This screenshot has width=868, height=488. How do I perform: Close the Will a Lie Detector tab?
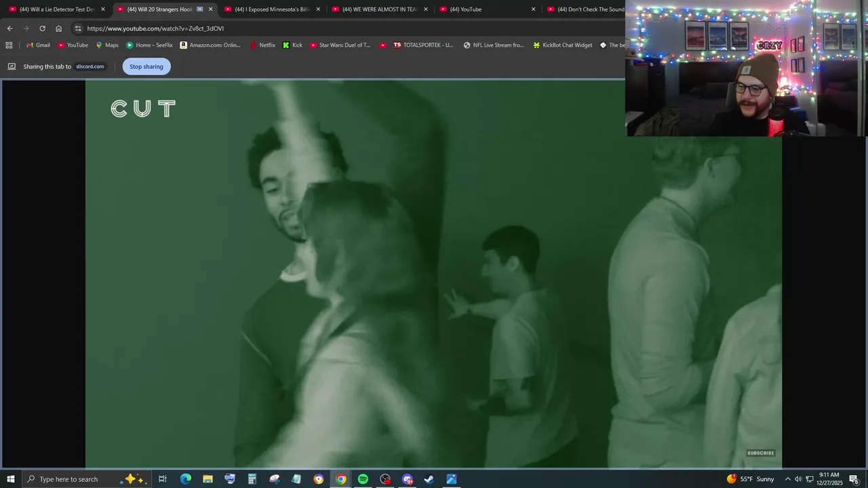click(103, 9)
